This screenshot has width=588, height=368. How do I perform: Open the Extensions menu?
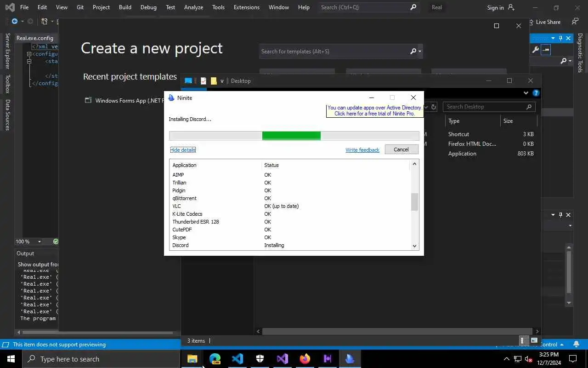coord(247,7)
